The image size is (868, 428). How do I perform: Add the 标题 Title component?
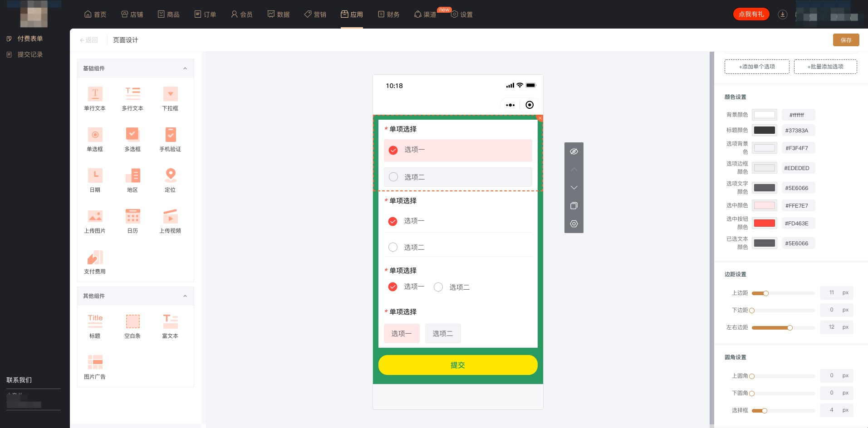click(95, 326)
